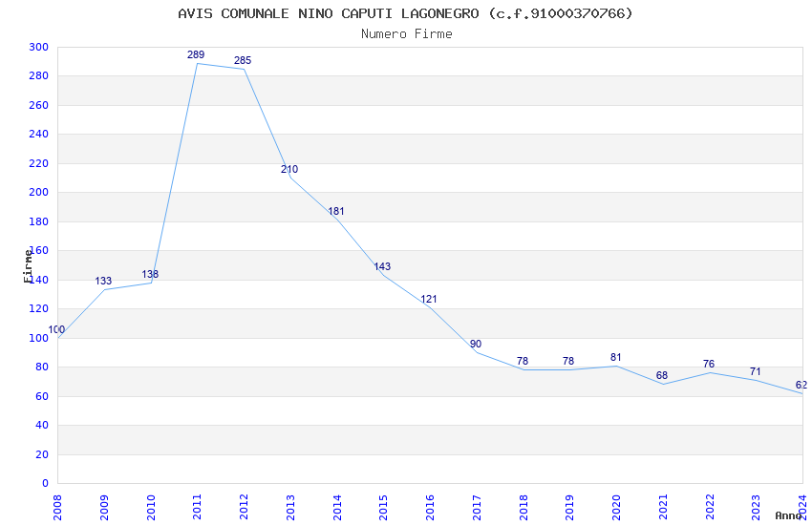The width and height of the screenshot is (812, 525).
Task: Click the y-axis value 180
Action: click(x=38, y=221)
